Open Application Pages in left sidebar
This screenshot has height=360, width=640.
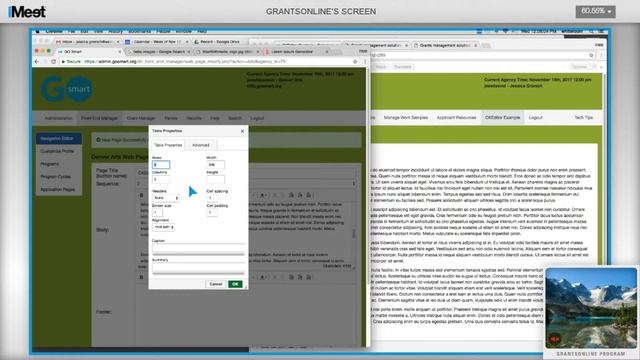59,189
